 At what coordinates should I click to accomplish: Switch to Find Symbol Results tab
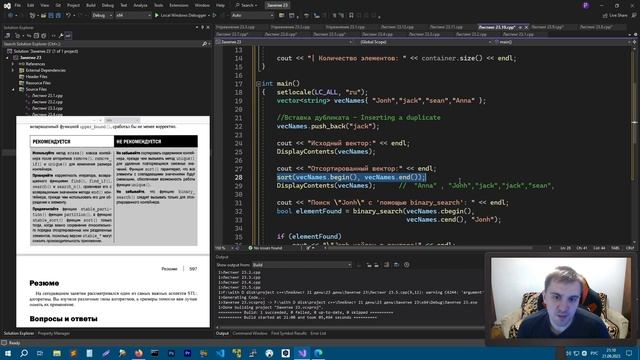[x=289, y=333]
